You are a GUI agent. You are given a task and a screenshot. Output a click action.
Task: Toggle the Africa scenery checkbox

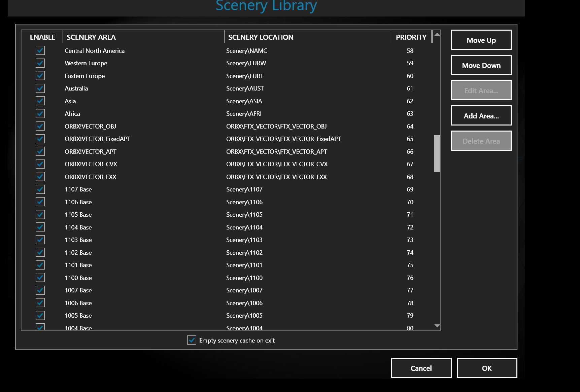40,114
